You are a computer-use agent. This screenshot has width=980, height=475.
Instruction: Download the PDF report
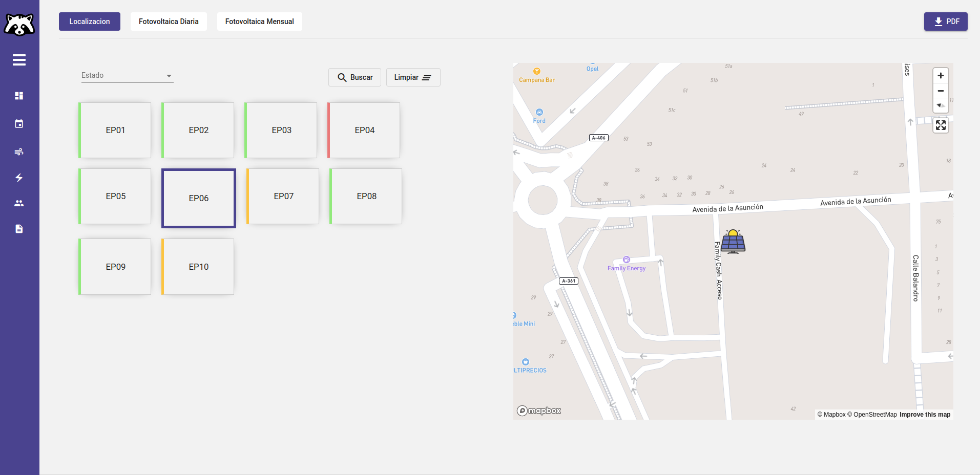click(x=946, y=21)
